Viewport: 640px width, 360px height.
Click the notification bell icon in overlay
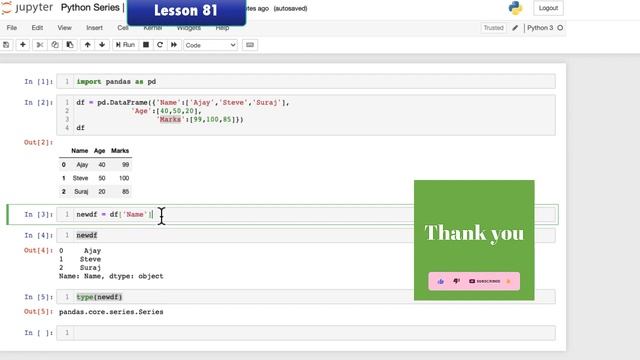509,281
